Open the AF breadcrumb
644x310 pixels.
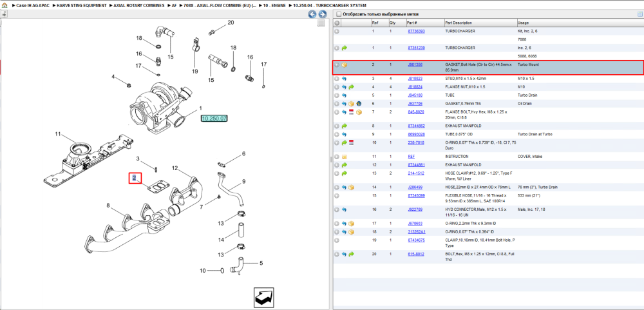point(174,6)
